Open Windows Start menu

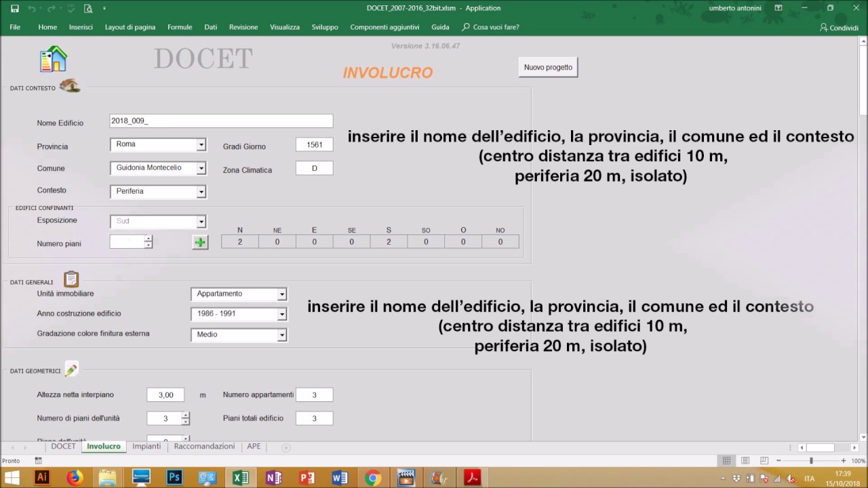tap(12, 477)
